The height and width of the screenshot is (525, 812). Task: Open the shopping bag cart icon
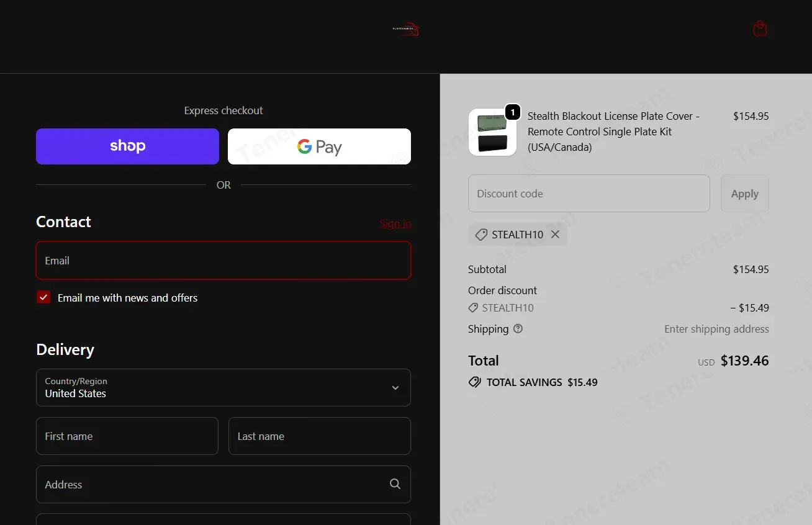pos(760,29)
